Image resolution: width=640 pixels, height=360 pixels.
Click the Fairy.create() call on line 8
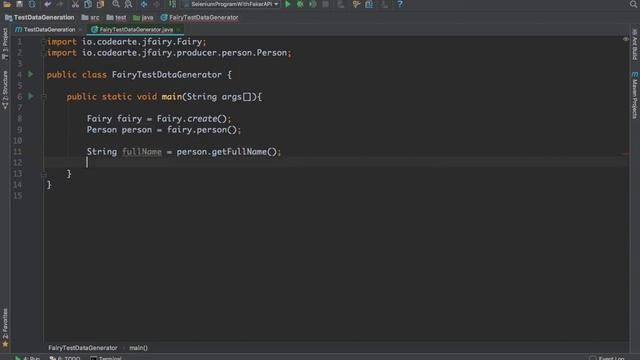click(x=191, y=119)
